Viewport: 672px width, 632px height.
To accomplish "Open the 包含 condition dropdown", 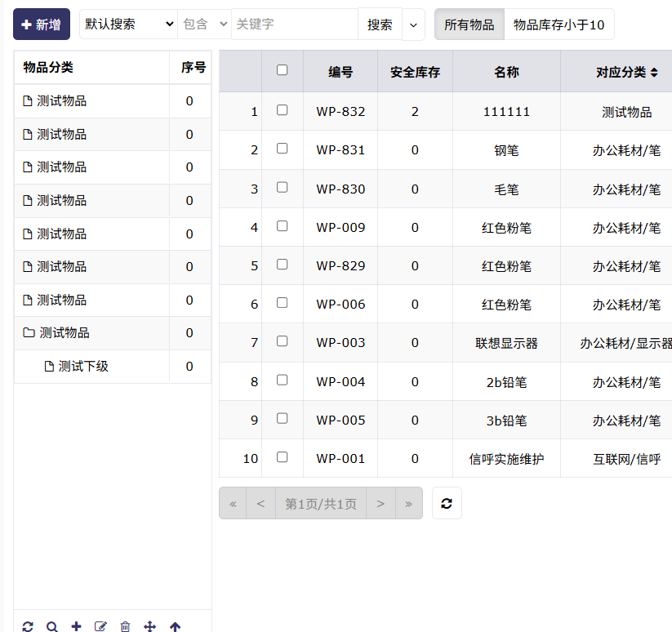I will point(204,24).
